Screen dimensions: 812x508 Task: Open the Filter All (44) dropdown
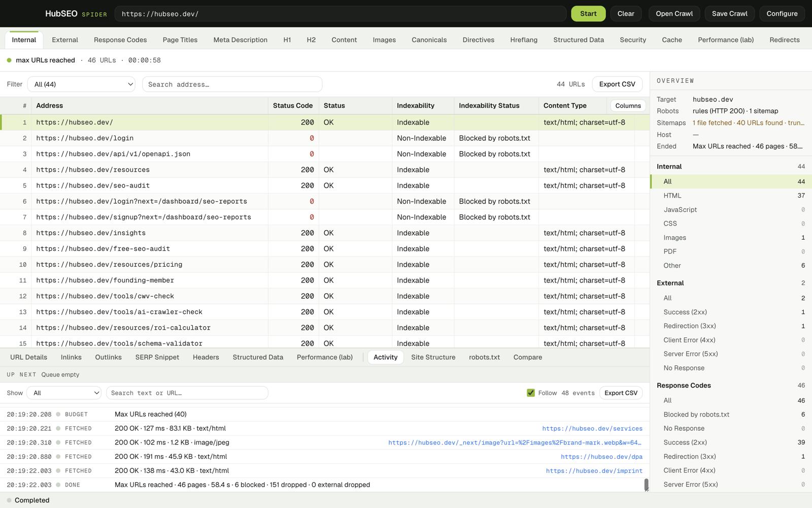(81, 84)
